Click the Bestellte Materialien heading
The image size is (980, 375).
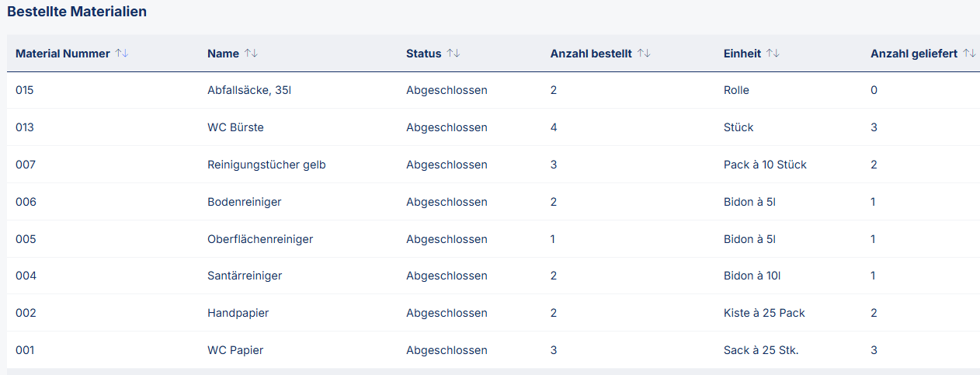pos(77,12)
